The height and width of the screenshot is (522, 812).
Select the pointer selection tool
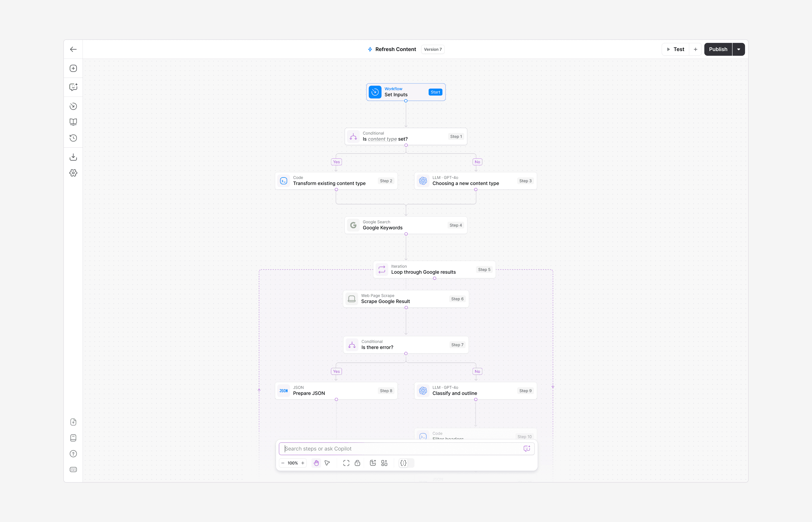point(327,463)
